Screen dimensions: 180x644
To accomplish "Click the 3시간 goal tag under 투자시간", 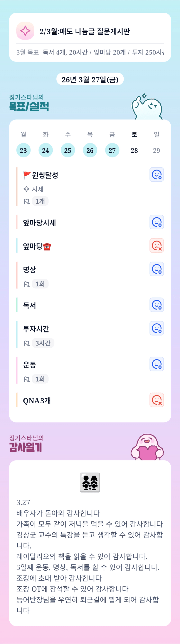I will [x=43, y=343].
